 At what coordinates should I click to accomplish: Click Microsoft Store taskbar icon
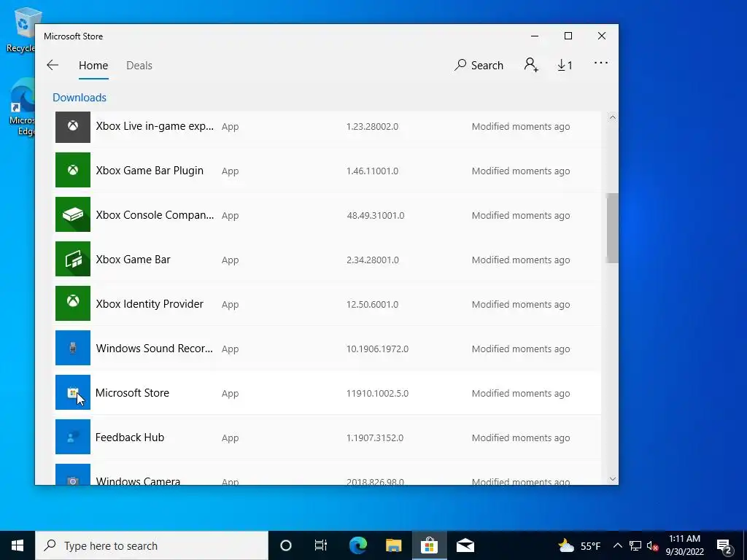[x=429, y=545]
